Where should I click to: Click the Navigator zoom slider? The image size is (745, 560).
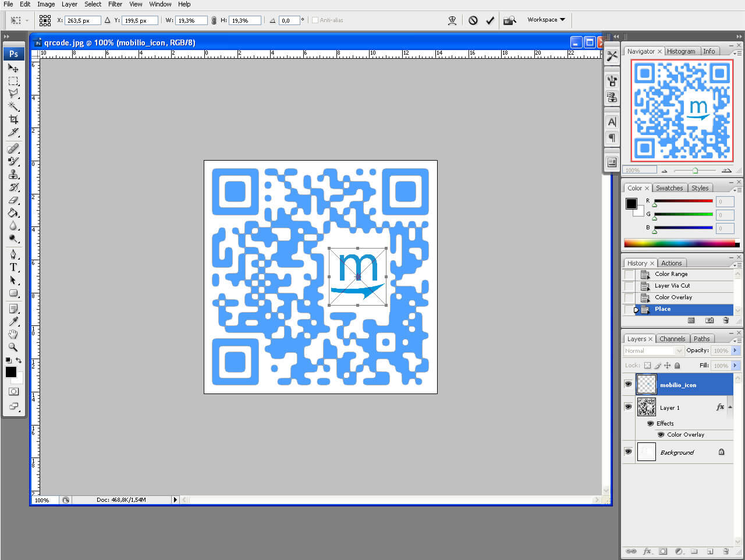coord(695,171)
